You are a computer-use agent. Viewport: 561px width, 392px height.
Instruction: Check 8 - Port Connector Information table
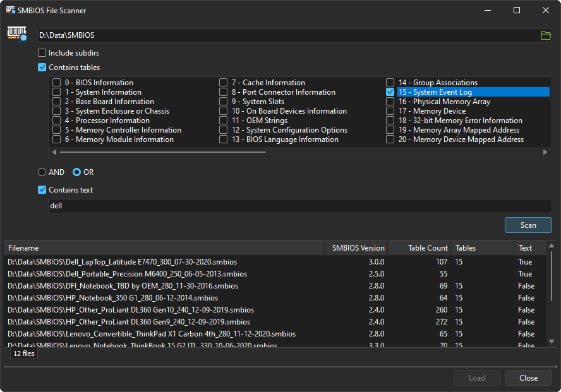pos(223,92)
